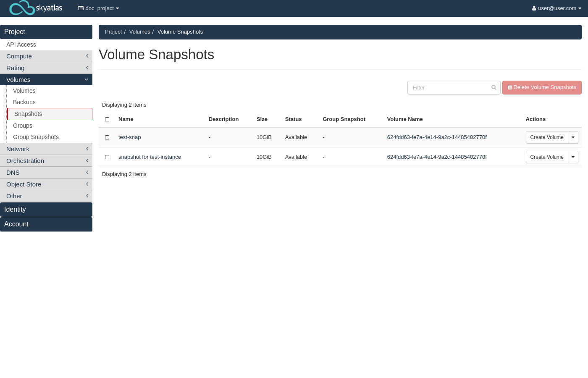Click the Available status for test-snap
Image resolution: width=588 pixels, height=378 pixels.
[x=296, y=137]
